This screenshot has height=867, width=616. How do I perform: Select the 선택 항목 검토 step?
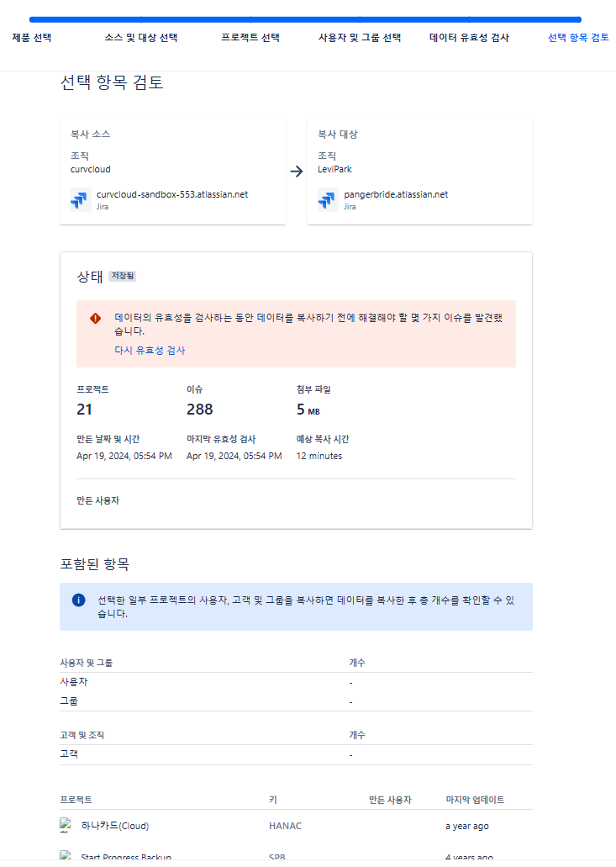pos(578,38)
